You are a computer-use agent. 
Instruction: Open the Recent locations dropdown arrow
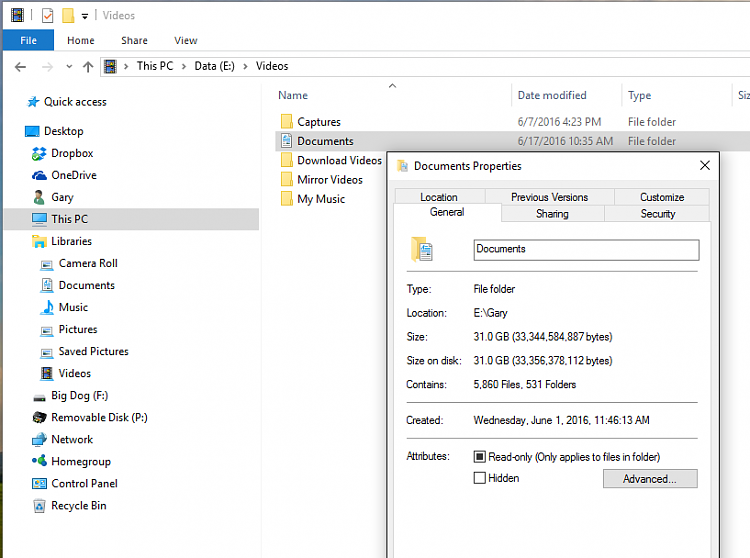[x=69, y=67]
